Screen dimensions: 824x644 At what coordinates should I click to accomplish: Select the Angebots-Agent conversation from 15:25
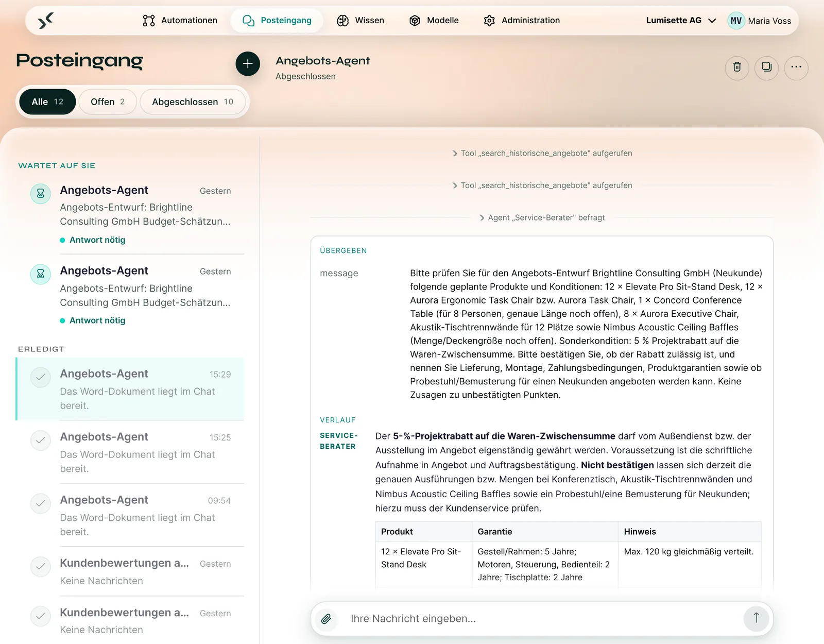(x=131, y=452)
